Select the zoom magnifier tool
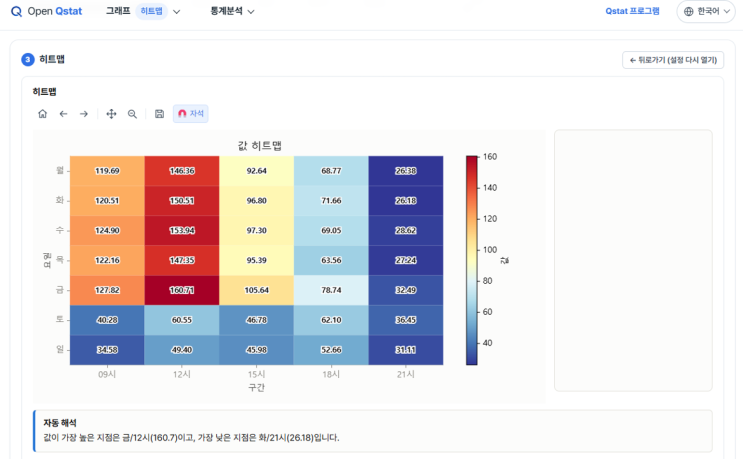The height and width of the screenshot is (459, 743). [132, 114]
